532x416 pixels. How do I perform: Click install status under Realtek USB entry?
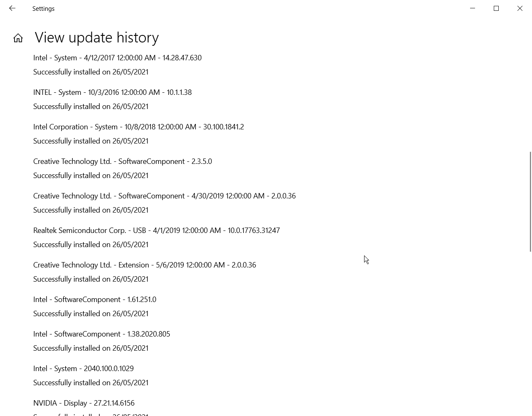tap(91, 245)
